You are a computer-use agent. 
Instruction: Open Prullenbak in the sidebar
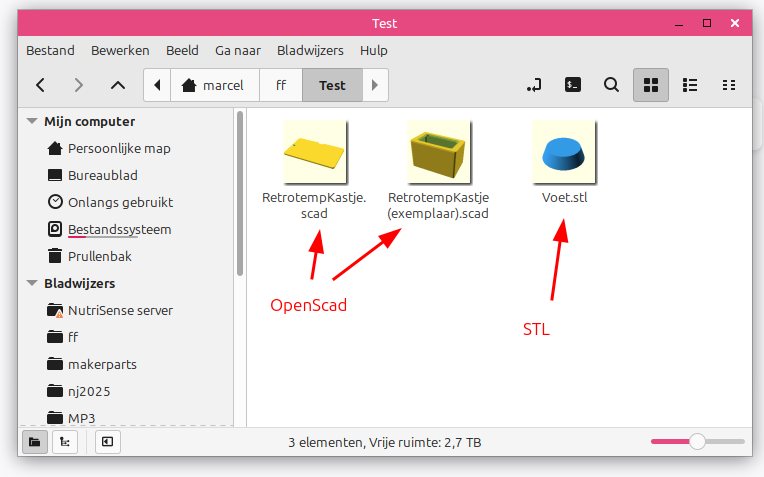coord(99,256)
